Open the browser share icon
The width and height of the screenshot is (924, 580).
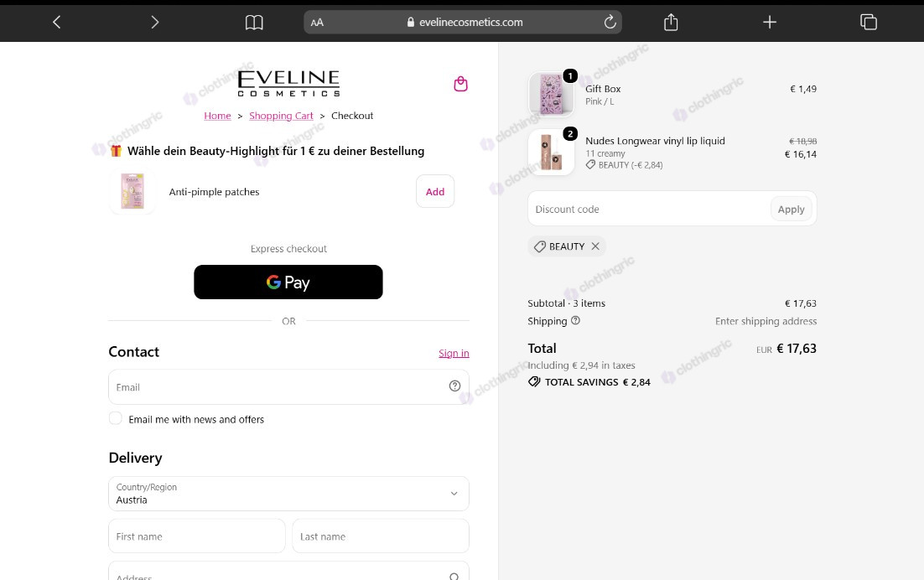[x=671, y=23]
